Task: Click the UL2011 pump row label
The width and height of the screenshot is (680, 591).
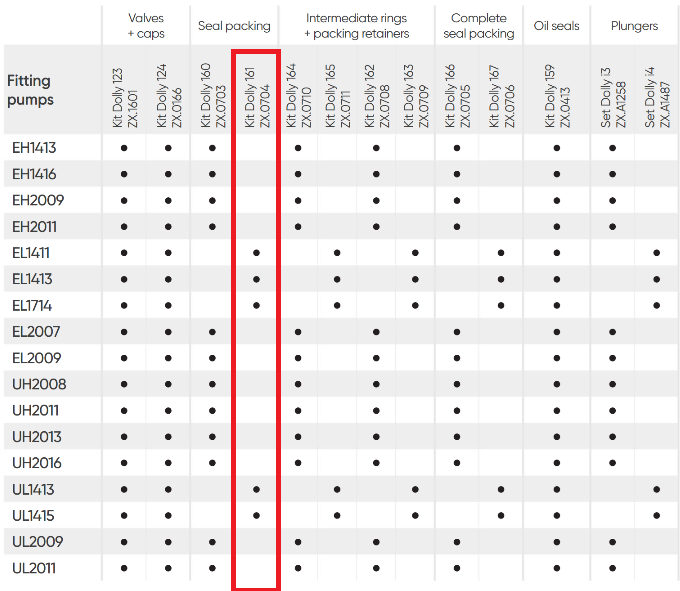Action: [34, 568]
